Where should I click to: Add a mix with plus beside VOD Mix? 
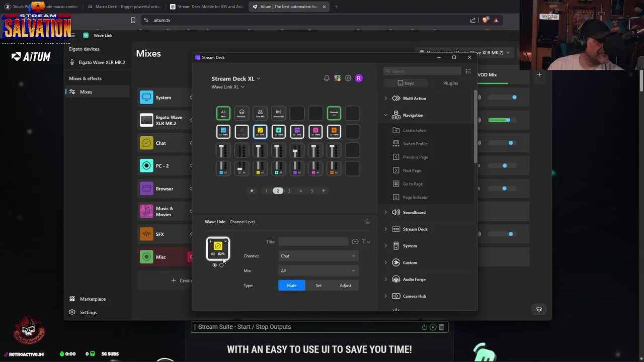539,75
